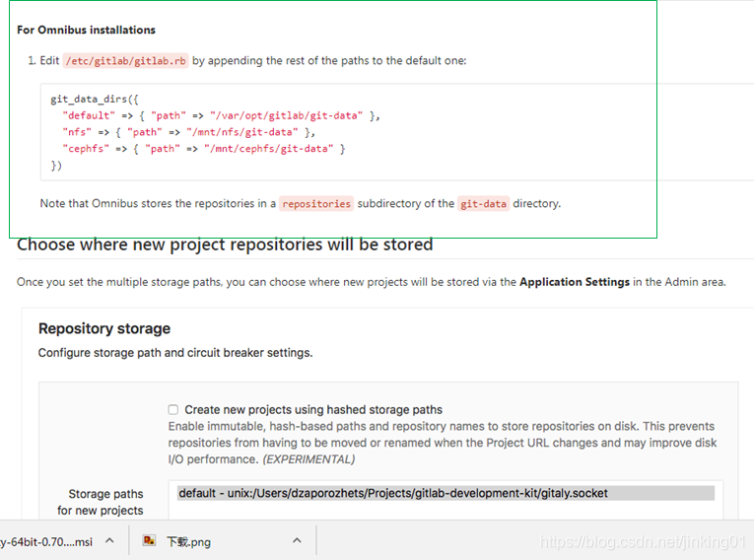Click the 下载.png file image icon
Image resolution: width=754 pixels, height=560 pixels.
coord(149,540)
